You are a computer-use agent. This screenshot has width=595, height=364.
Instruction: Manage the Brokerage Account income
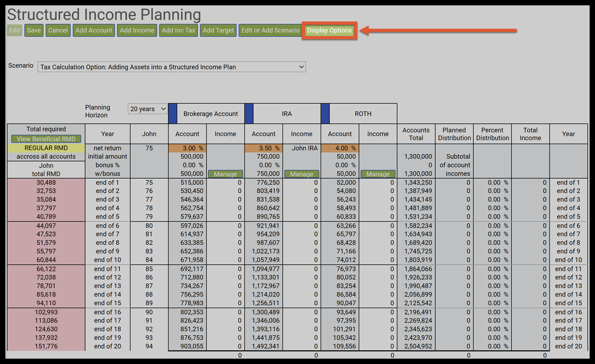tap(226, 174)
